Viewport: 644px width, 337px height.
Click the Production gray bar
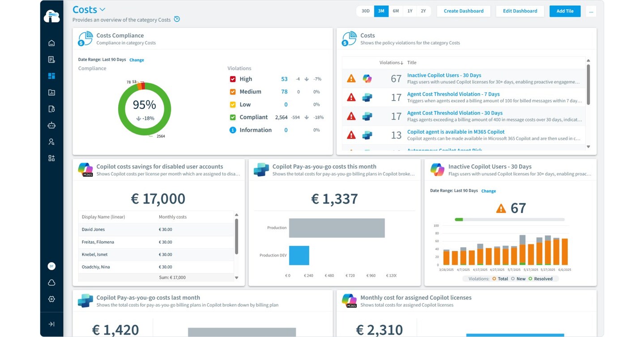point(337,228)
